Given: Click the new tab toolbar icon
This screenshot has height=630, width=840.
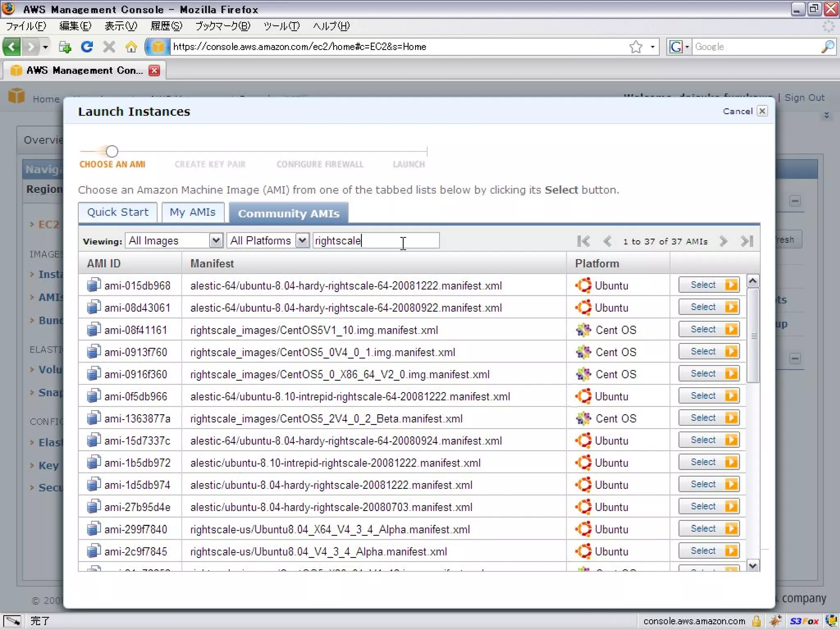Looking at the screenshot, I should coord(65,47).
